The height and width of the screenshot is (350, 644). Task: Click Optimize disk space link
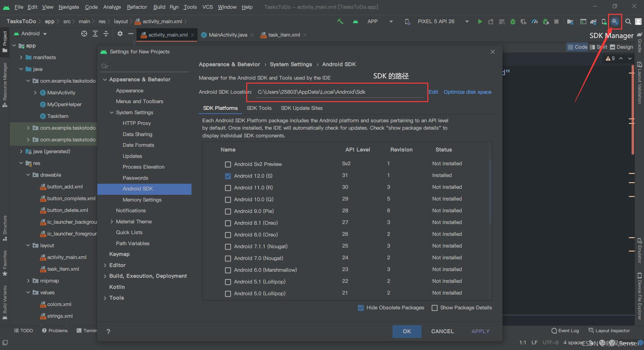[x=467, y=92]
